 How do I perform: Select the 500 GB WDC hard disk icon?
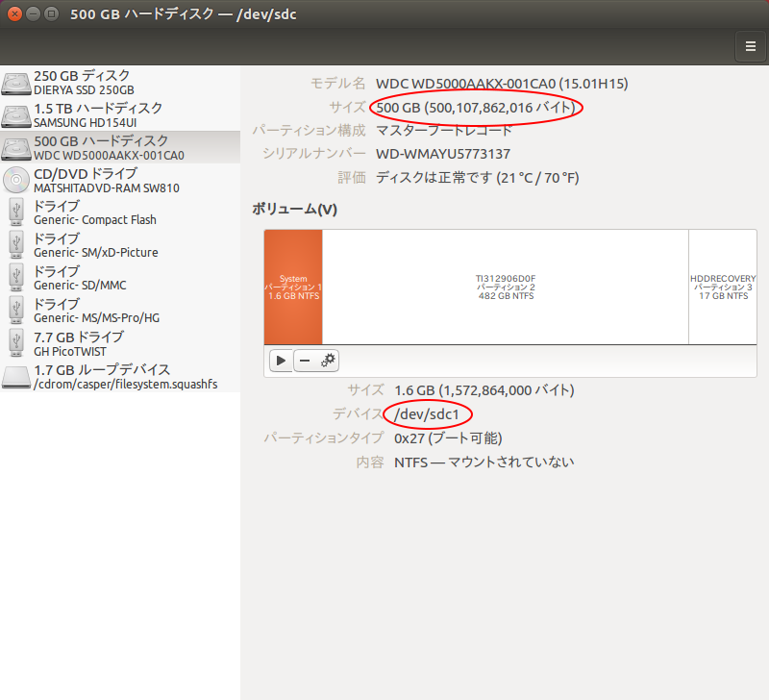click(x=16, y=148)
